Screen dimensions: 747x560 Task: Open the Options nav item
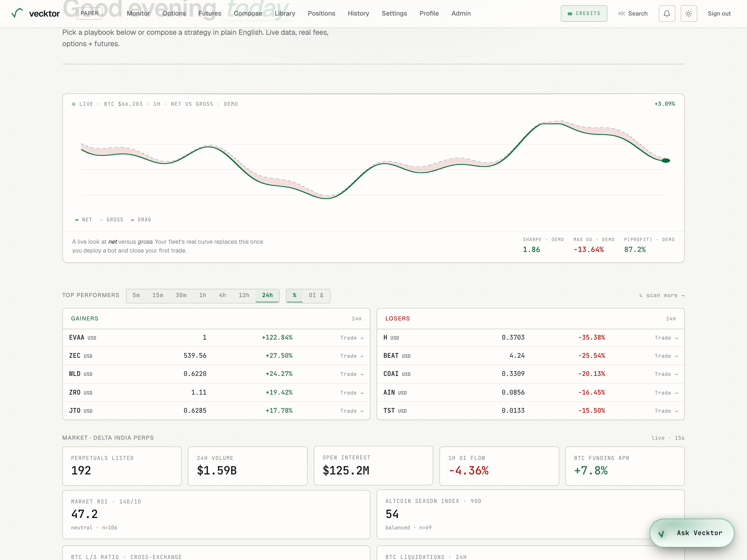[x=174, y=13]
